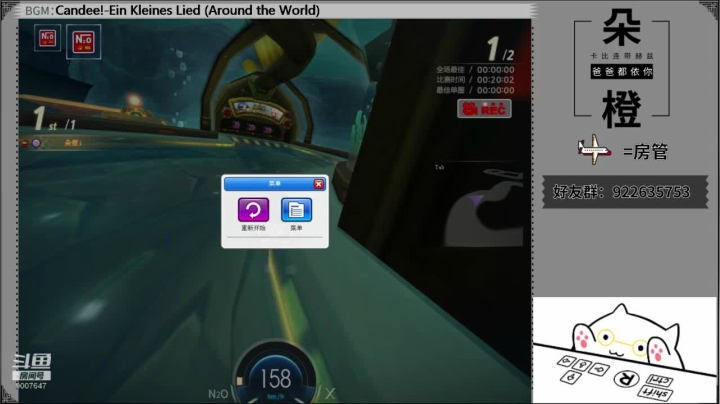The width and height of the screenshot is (720, 404).
Task: Click the blue menu (菜单) list icon
Action: [x=296, y=210]
